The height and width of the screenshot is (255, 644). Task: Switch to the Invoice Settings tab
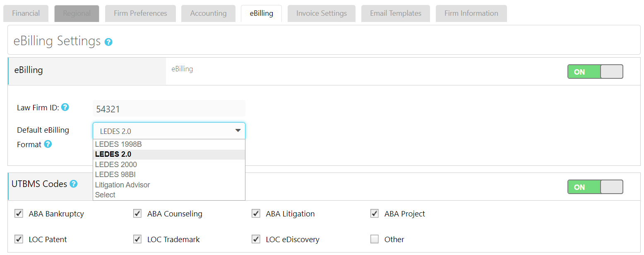pyautogui.click(x=322, y=13)
